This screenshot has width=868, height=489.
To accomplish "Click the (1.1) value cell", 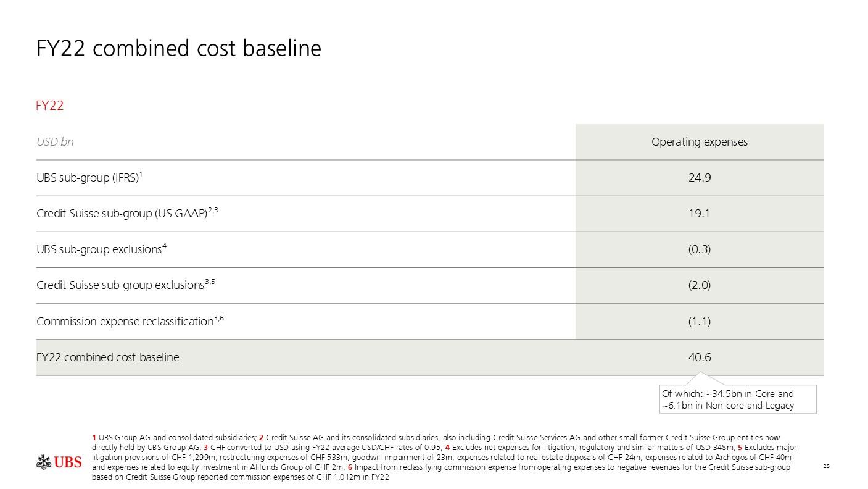I will (x=700, y=321).
